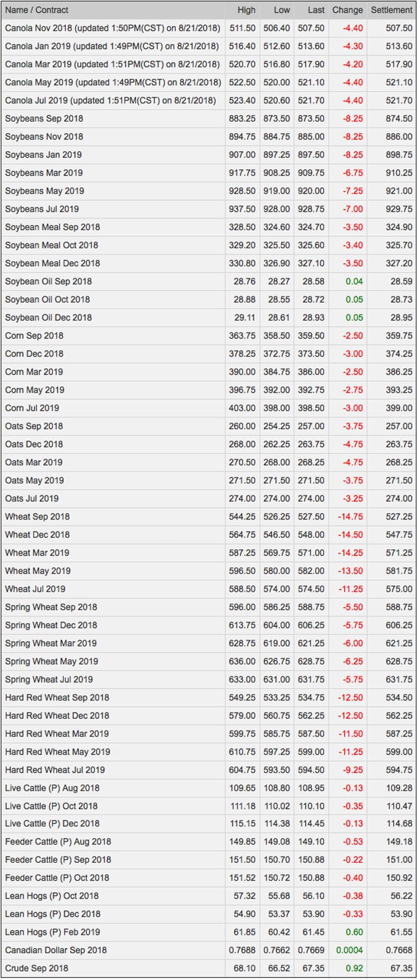
Task: Select the Settlement column header
Action: coord(391,10)
